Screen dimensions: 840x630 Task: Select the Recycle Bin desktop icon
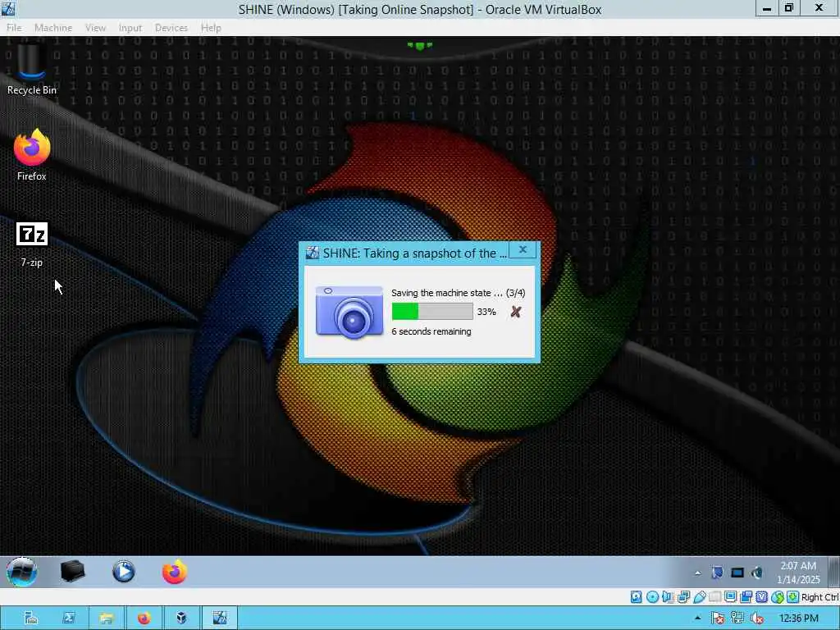coord(31,70)
